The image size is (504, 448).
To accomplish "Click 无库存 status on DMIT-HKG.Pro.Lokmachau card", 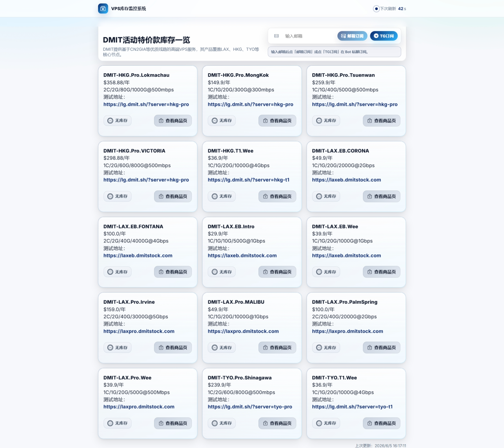I will coord(117,120).
